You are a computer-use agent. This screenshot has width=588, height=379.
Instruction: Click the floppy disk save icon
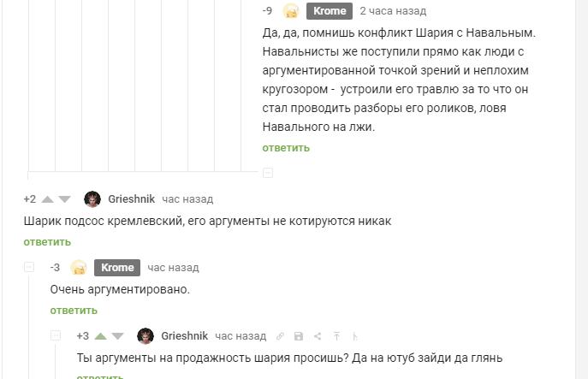tap(298, 336)
